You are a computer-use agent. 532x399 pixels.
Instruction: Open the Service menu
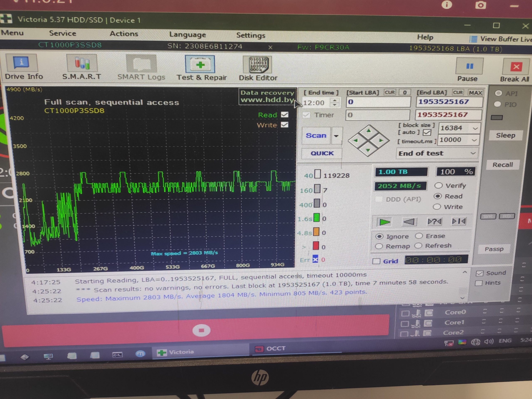(x=63, y=33)
